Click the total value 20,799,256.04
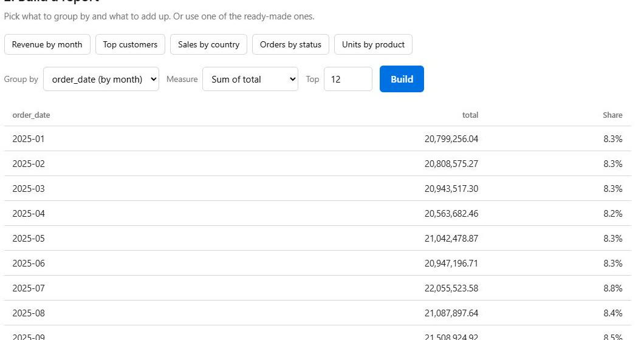 451,139
